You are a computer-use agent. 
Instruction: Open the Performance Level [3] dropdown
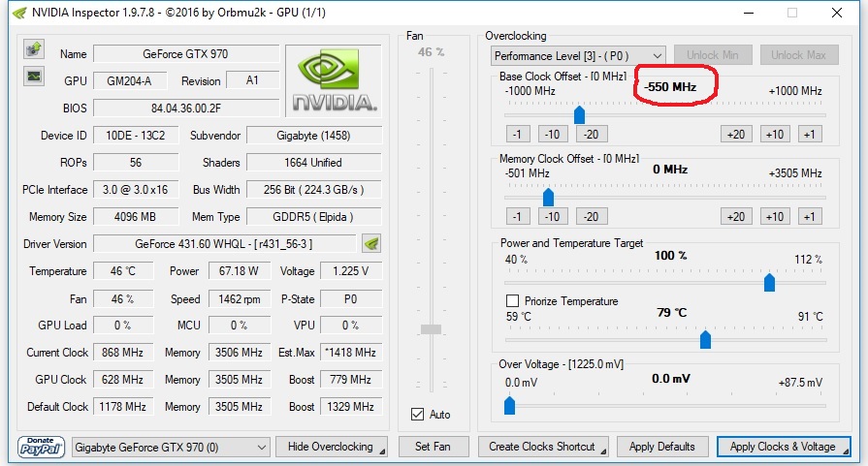[x=578, y=56]
